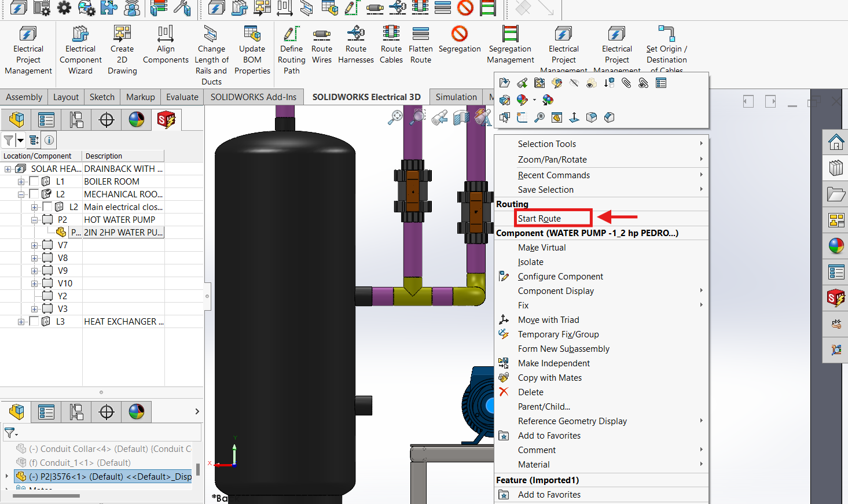
Task: Expand the V10 tree node
Action: click(x=35, y=284)
